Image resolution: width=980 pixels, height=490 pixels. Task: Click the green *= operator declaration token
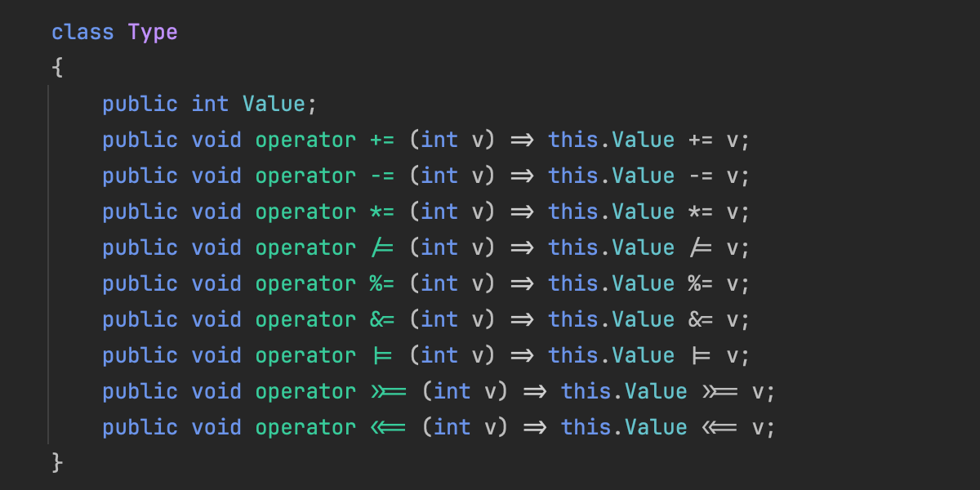382,212
